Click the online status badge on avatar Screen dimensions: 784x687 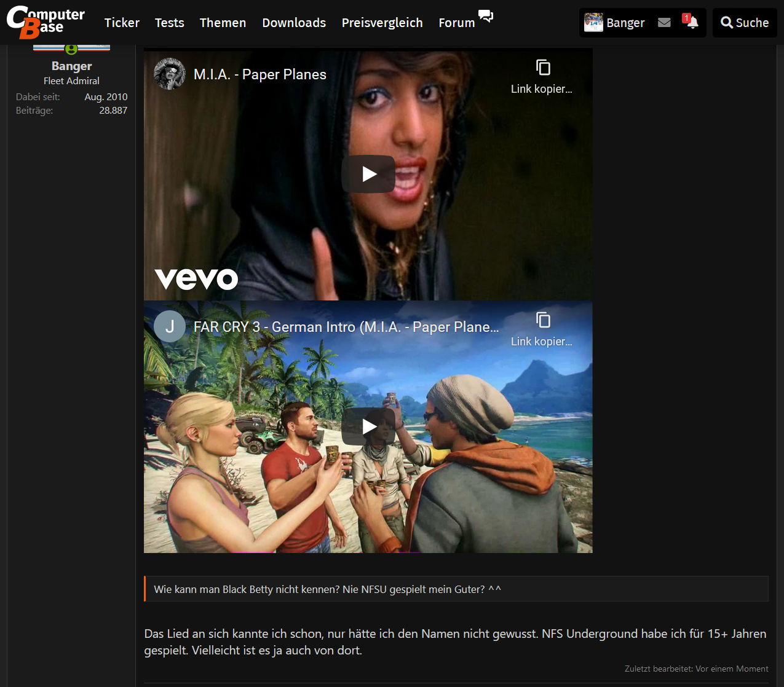[x=71, y=49]
